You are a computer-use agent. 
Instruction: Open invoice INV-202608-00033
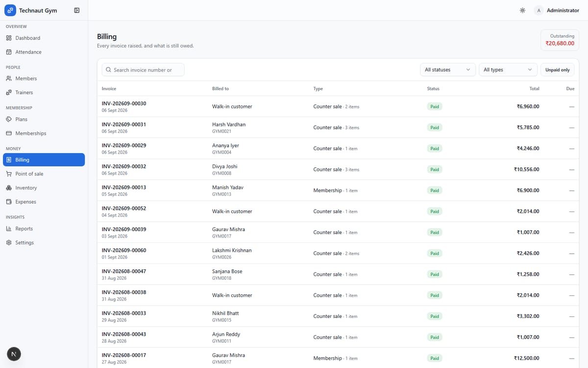(124, 314)
